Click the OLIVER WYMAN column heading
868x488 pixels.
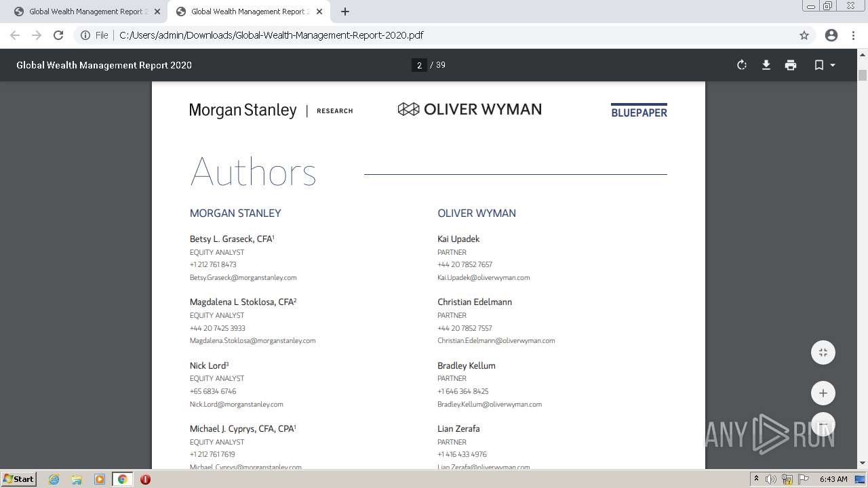[x=477, y=213]
